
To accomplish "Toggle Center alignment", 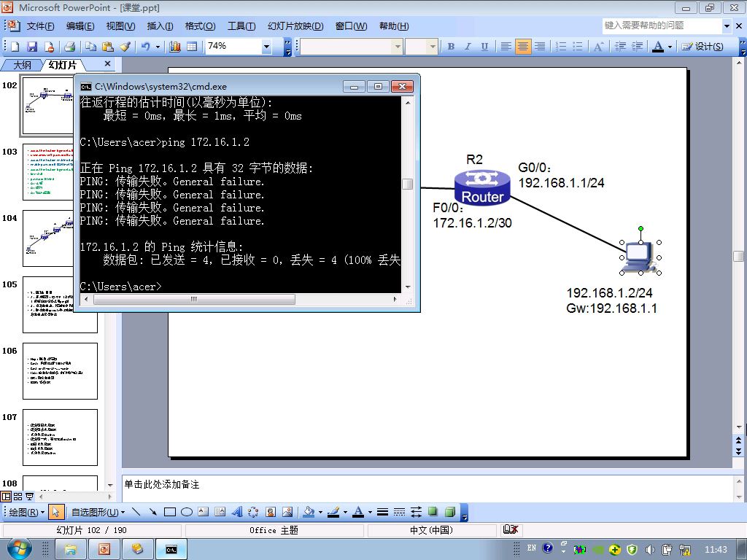I will coord(522,46).
